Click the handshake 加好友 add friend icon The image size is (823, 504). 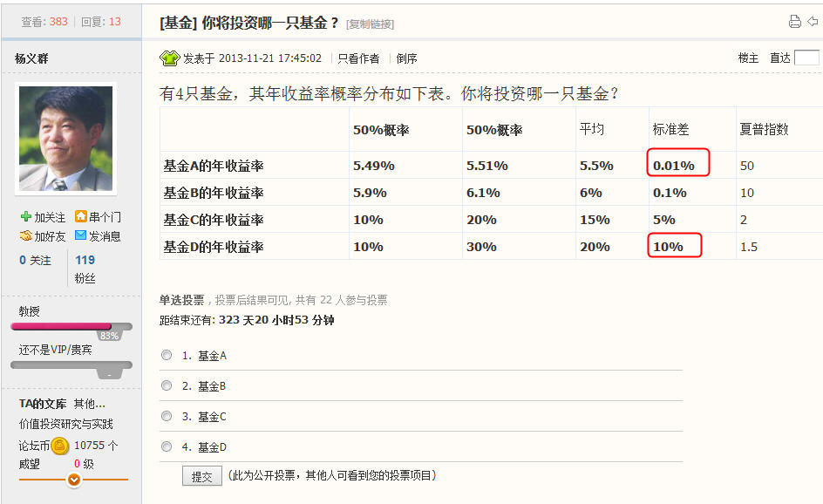pyautogui.click(x=26, y=236)
